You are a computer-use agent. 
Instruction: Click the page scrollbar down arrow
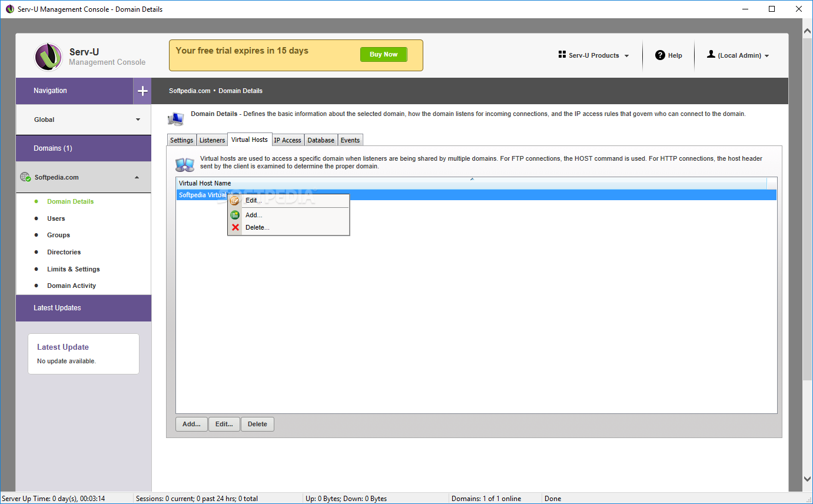coord(807,479)
